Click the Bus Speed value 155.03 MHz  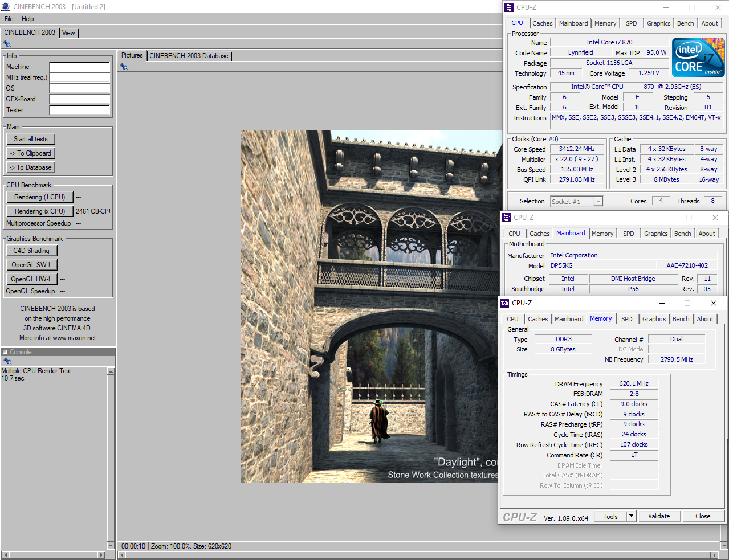coord(577,169)
